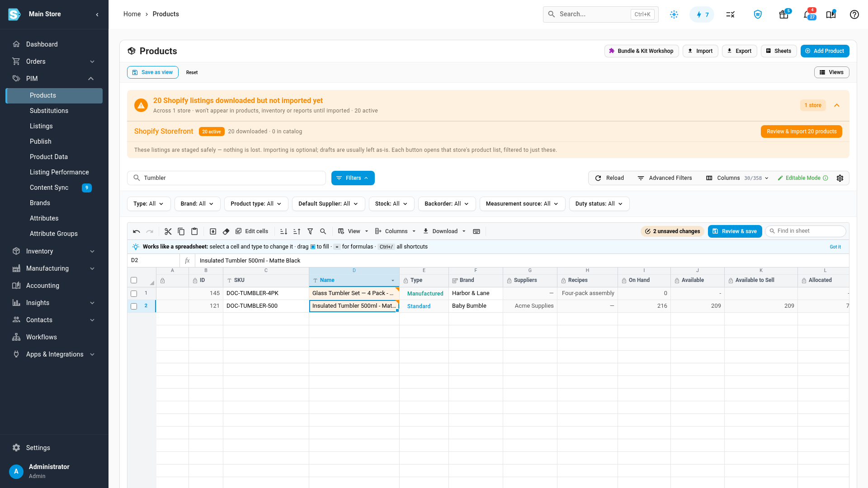Screen dimensions: 868x488
Task: Go to Listings in the sidebar
Action: pos(41,126)
